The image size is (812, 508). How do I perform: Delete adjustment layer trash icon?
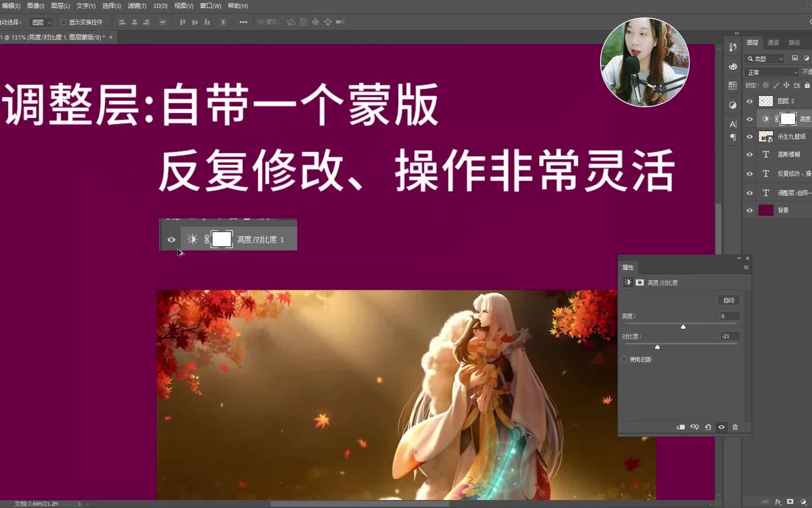735,427
